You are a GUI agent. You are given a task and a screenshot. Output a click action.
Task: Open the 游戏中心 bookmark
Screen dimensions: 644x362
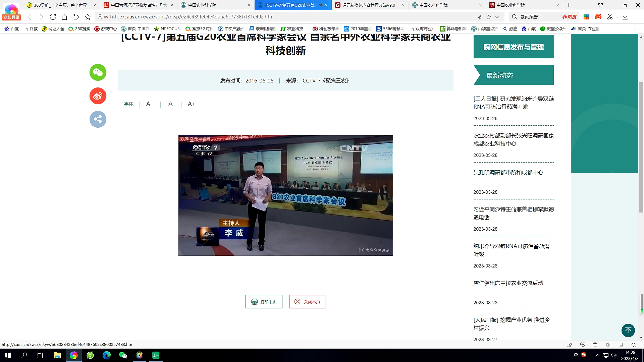click(106, 29)
